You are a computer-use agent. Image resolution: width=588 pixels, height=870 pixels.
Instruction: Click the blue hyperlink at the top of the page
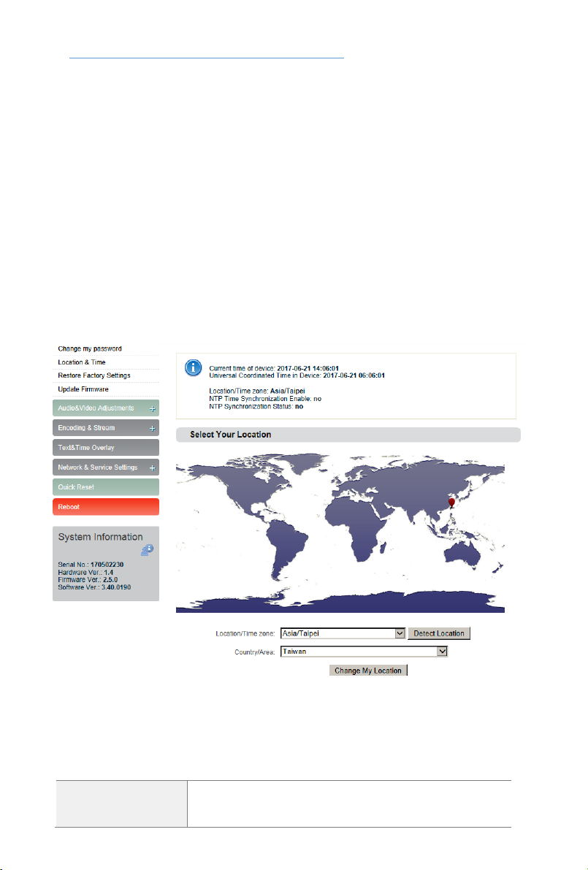coord(207,56)
